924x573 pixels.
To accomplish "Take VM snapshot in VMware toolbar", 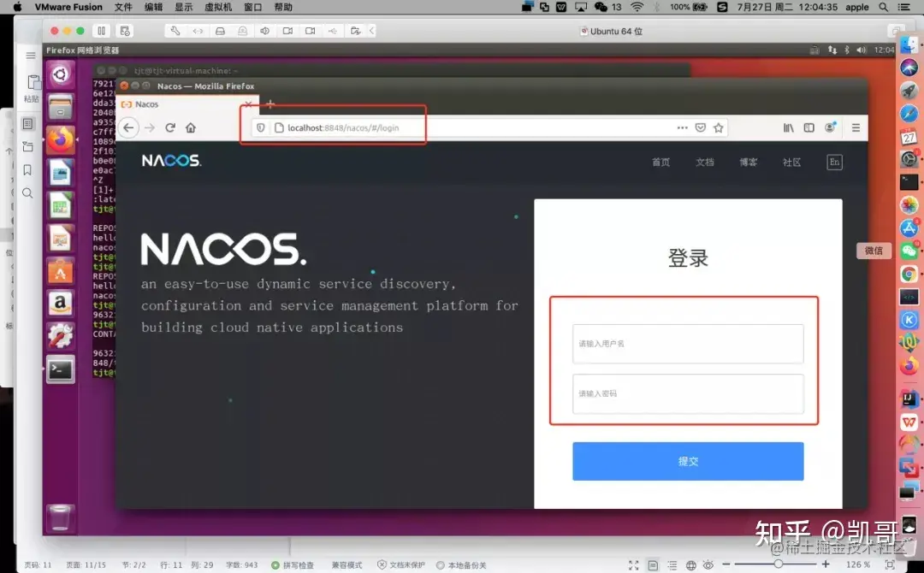I will point(124,31).
